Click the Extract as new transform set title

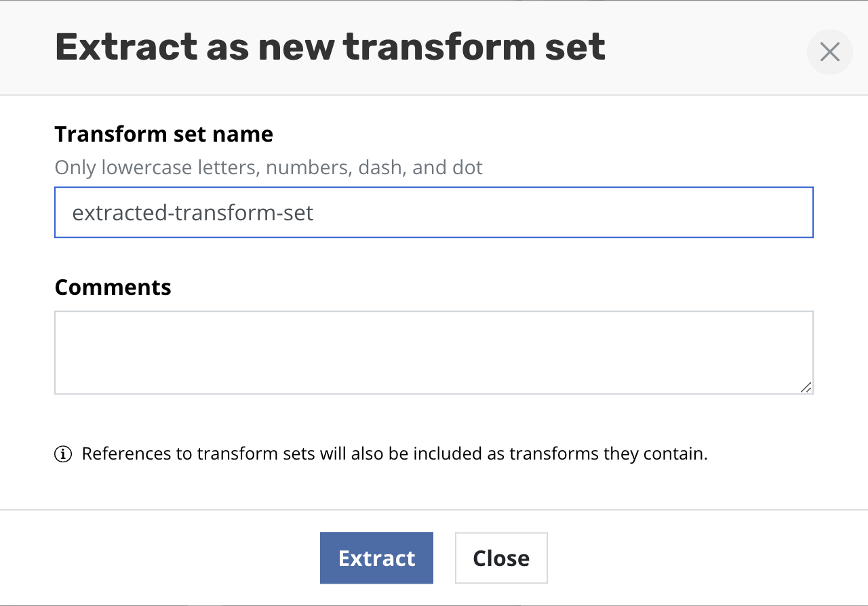330,46
